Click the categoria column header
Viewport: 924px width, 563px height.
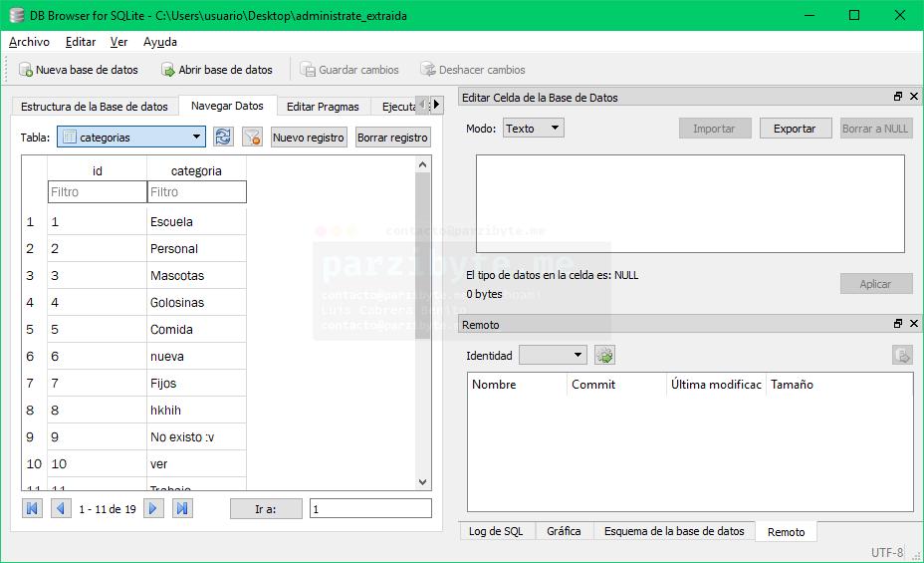197,171
